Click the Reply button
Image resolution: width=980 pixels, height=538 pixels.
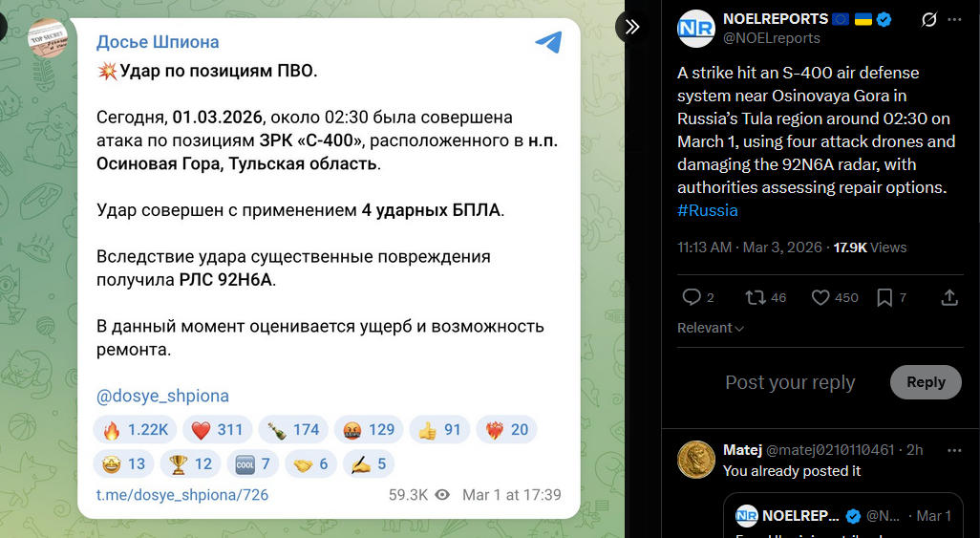926,382
